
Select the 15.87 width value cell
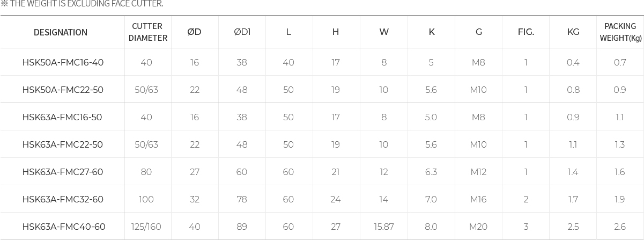pos(383,227)
